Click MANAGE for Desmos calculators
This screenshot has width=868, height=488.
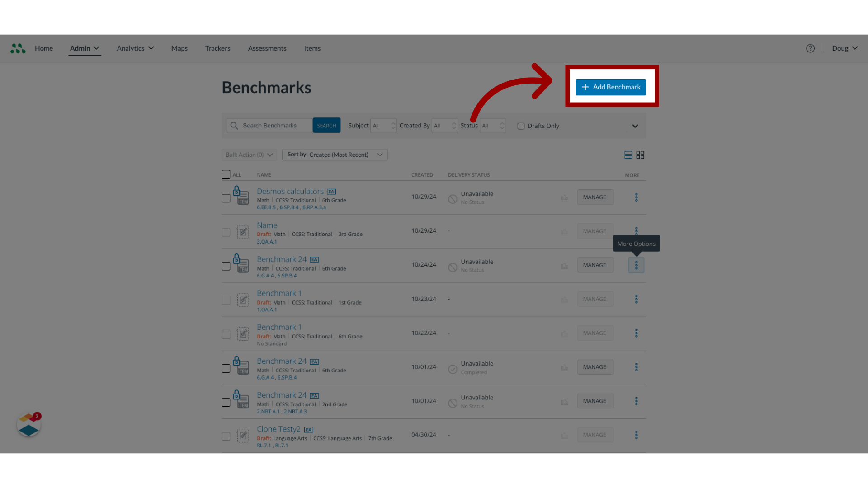tap(595, 197)
